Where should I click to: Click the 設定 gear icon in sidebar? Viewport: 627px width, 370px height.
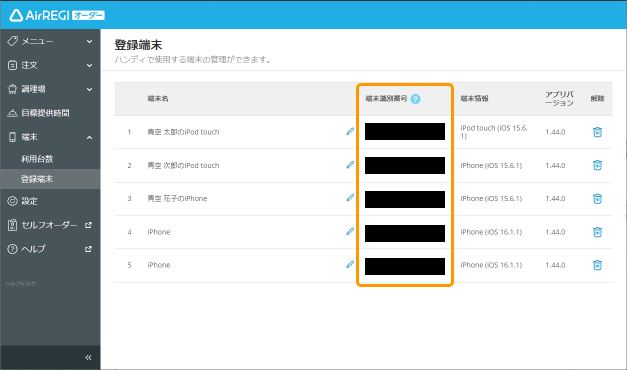(x=12, y=201)
